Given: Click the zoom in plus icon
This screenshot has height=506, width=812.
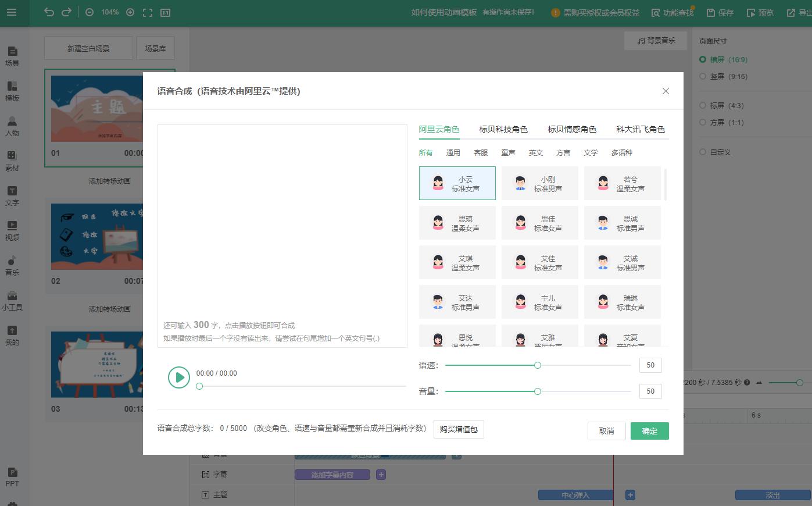Looking at the screenshot, I should (x=130, y=12).
